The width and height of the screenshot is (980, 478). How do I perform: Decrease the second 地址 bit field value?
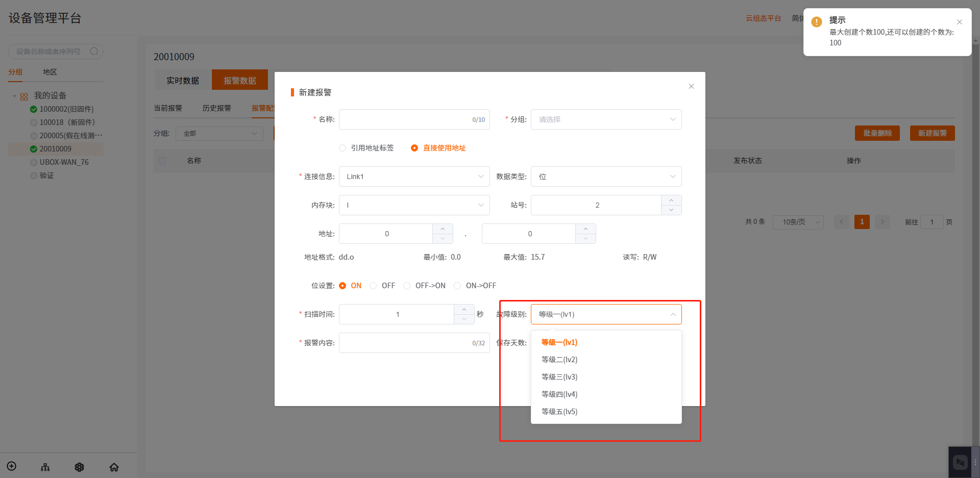coord(585,238)
